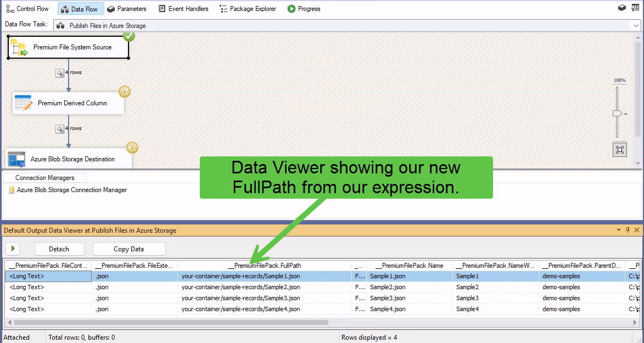This screenshot has width=644, height=343.
Task: Open the Progress tab
Action: coord(304,9)
